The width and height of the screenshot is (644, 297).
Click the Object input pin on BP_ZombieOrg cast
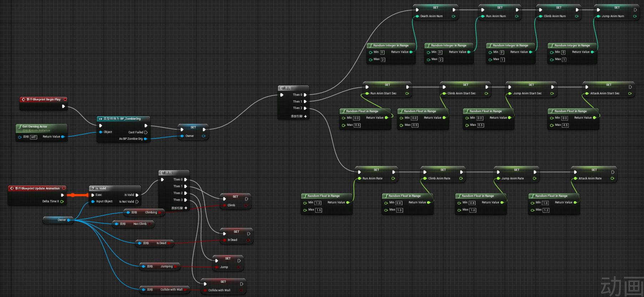coord(101,132)
